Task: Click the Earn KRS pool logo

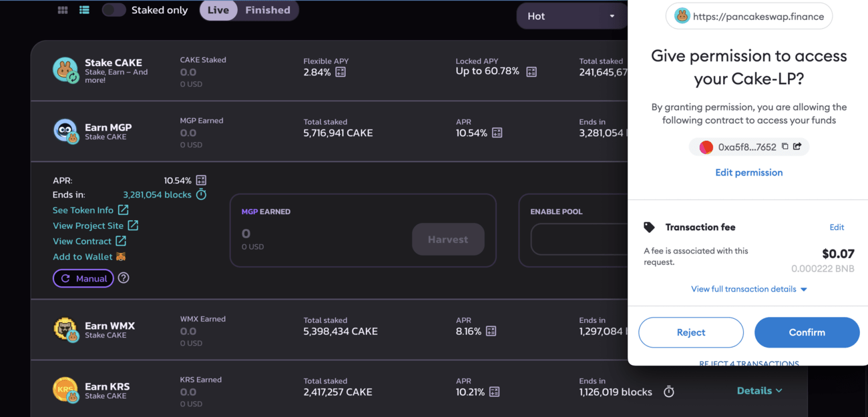Action: tap(65, 390)
